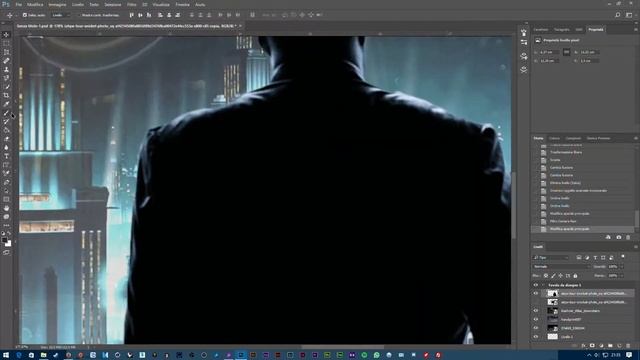Click the Tavola da disegno 1 group name
Viewport: 640px width, 360px height.
click(564, 285)
